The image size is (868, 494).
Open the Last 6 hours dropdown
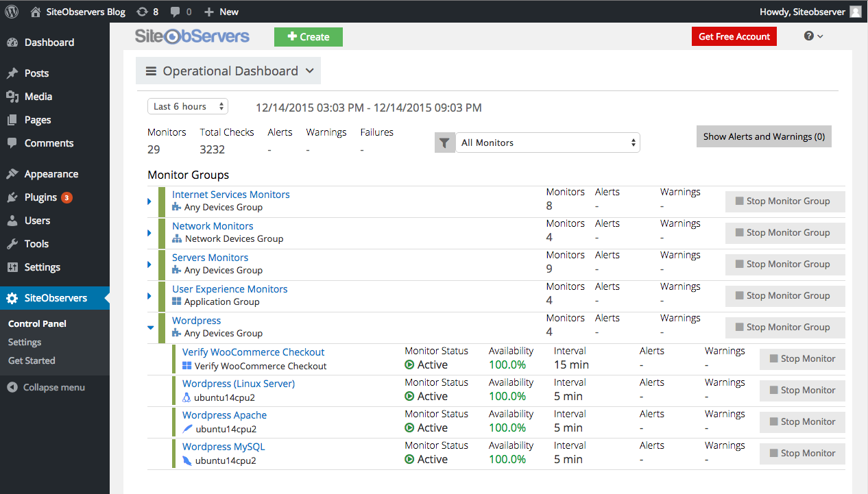click(x=188, y=106)
